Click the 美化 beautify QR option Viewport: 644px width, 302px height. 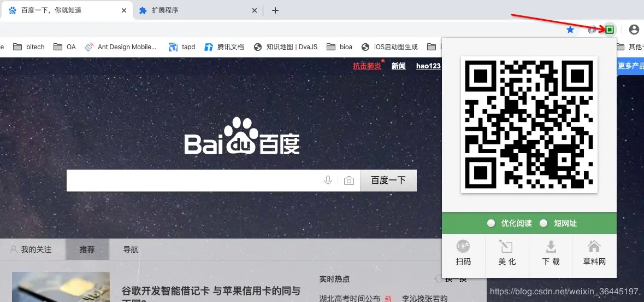click(x=507, y=253)
